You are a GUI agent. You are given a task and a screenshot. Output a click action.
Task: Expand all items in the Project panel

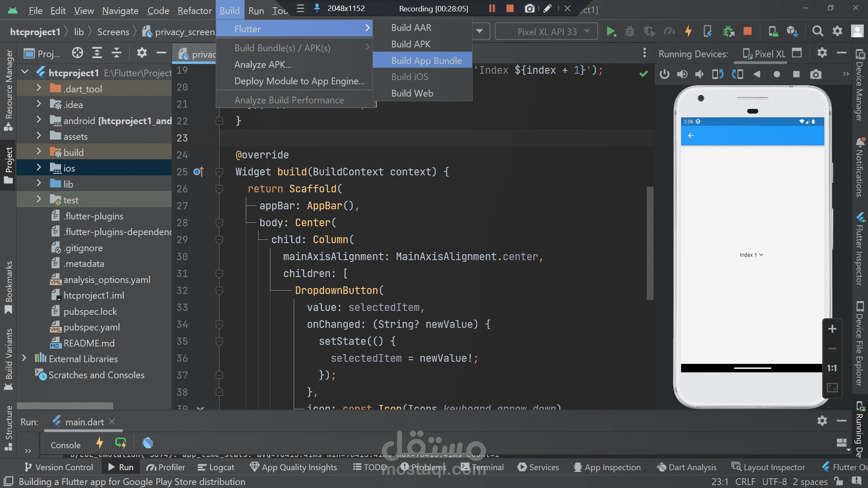97,53
